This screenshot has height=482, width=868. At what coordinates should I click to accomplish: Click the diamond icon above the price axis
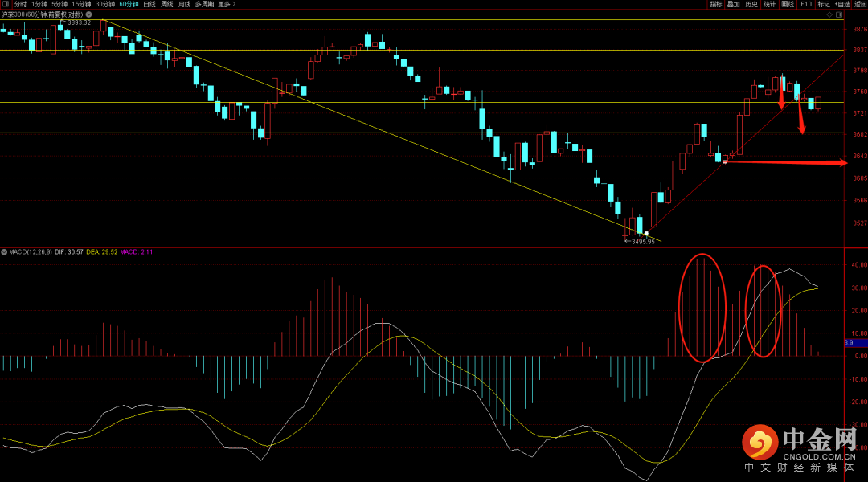pos(829,14)
